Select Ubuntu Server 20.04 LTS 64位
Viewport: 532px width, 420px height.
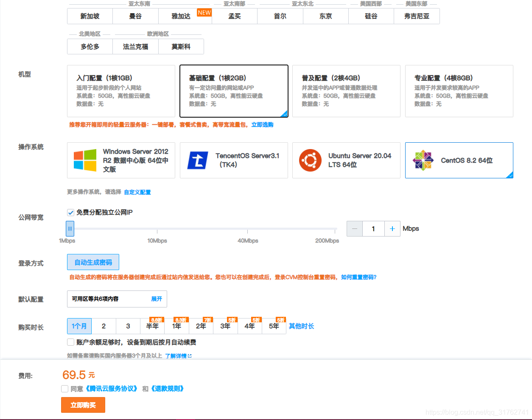pyautogui.click(x=346, y=160)
